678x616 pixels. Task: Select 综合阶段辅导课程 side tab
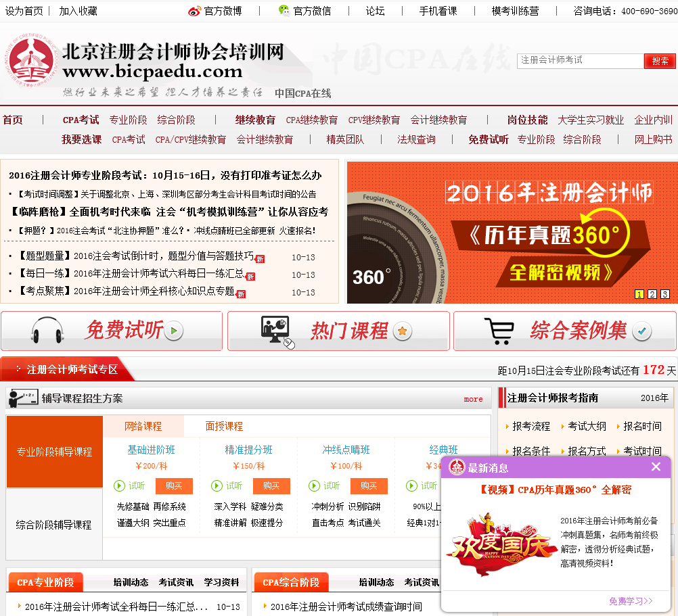click(x=54, y=525)
